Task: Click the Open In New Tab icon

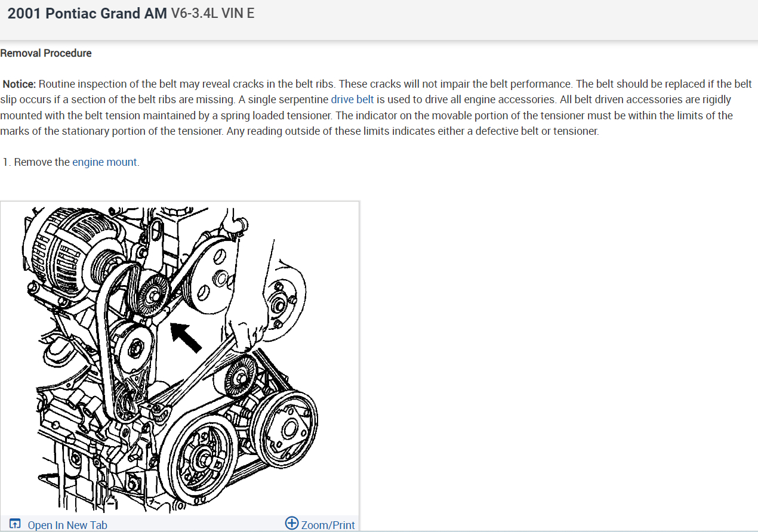Action: coord(16,524)
